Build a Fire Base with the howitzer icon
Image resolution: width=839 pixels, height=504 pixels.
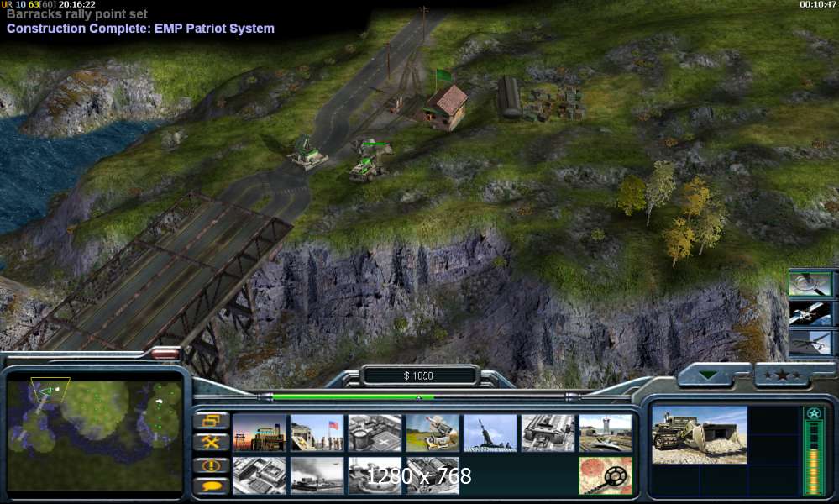point(490,433)
